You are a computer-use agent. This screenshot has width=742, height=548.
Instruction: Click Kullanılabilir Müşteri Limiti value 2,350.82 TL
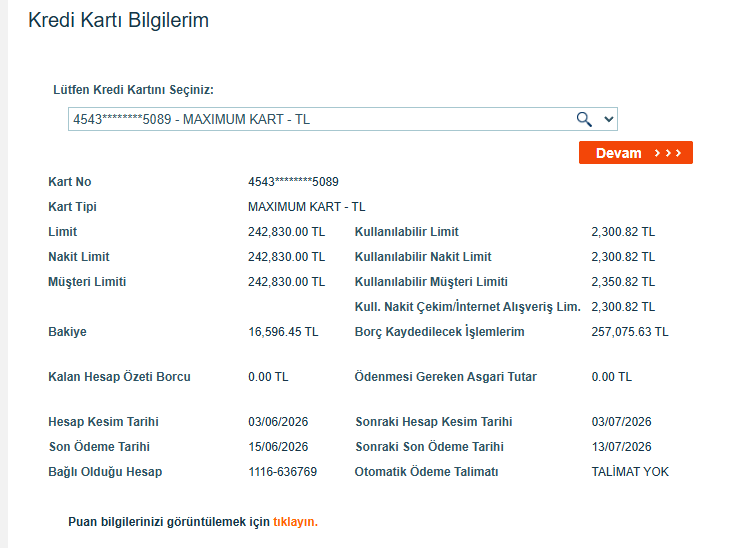623,282
